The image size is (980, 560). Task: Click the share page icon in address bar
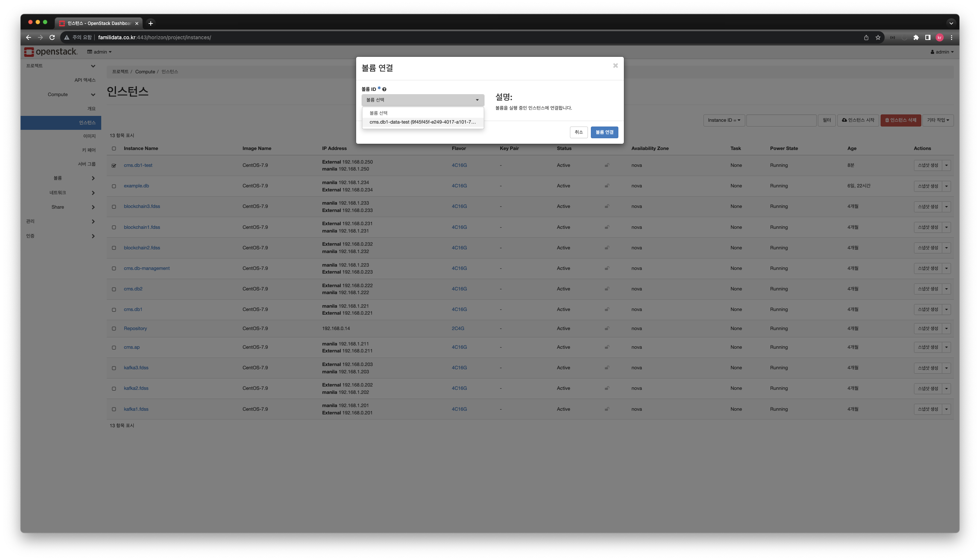coord(866,37)
